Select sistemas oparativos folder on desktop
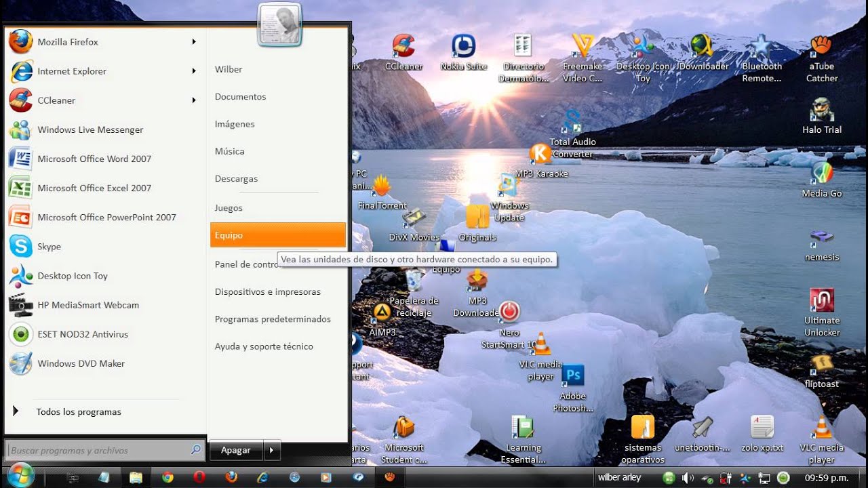This screenshot has width=868, height=488. 643,439
